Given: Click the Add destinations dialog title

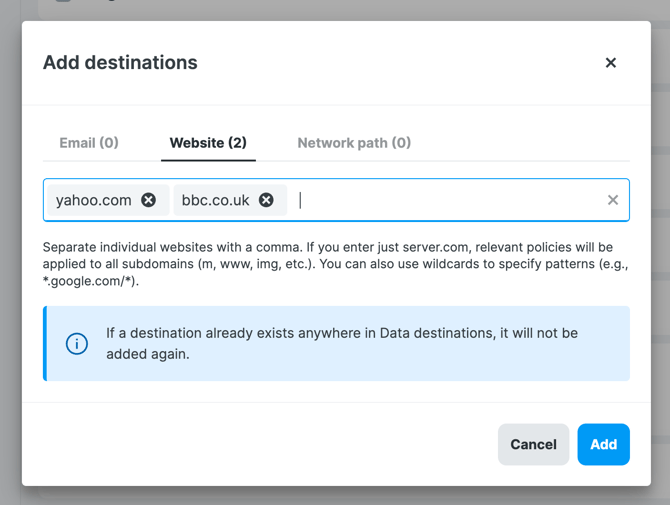Looking at the screenshot, I should click(120, 63).
